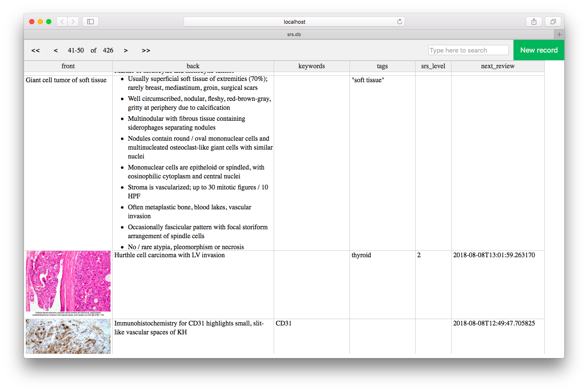Go back with Safari's back arrow

point(62,22)
